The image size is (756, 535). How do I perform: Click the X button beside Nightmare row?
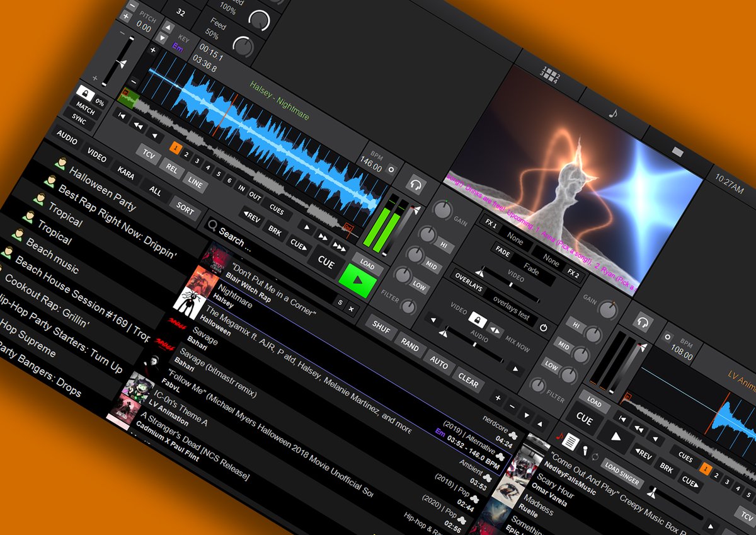click(352, 309)
